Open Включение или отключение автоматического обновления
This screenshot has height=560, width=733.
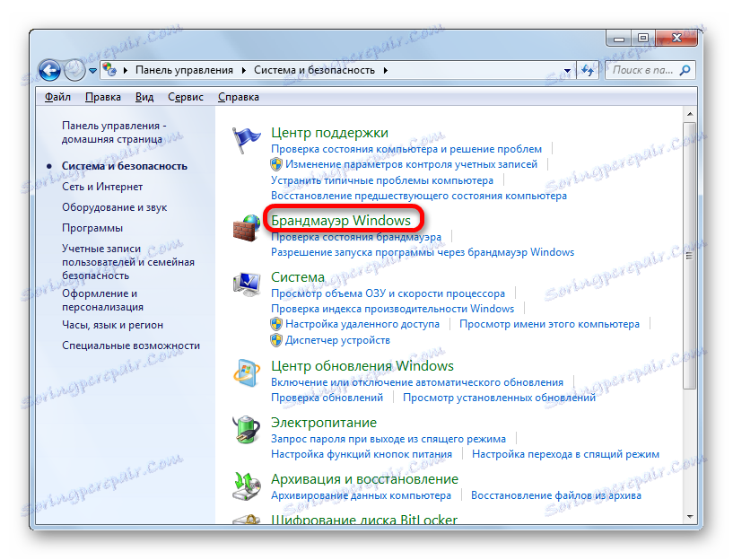coord(417,382)
